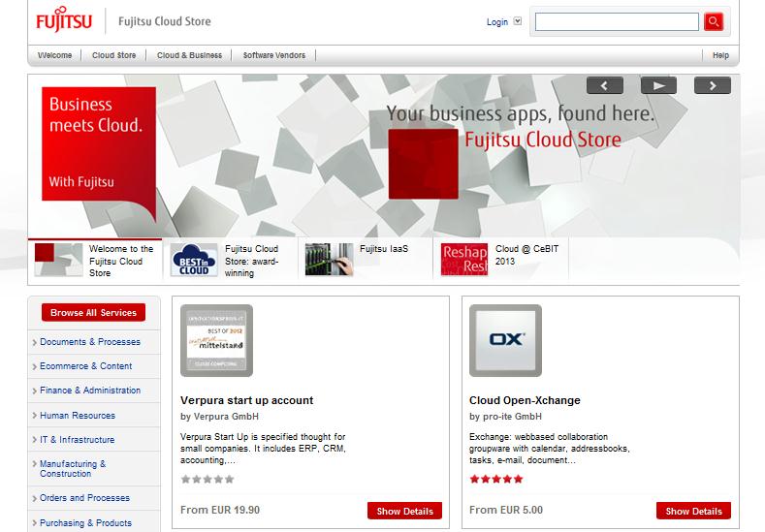Open Verpura start up account title
Image resolution: width=765 pixels, height=532 pixels.
coord(247,400)
